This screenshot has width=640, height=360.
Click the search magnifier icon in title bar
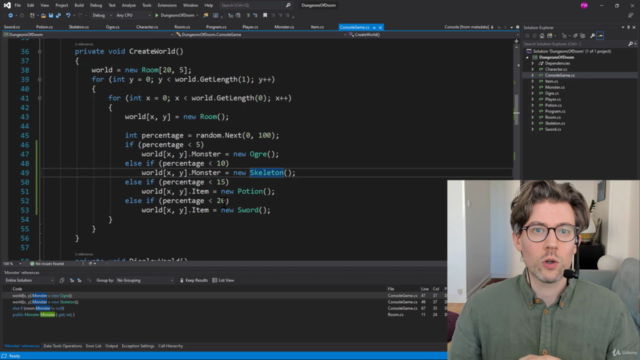288,5
